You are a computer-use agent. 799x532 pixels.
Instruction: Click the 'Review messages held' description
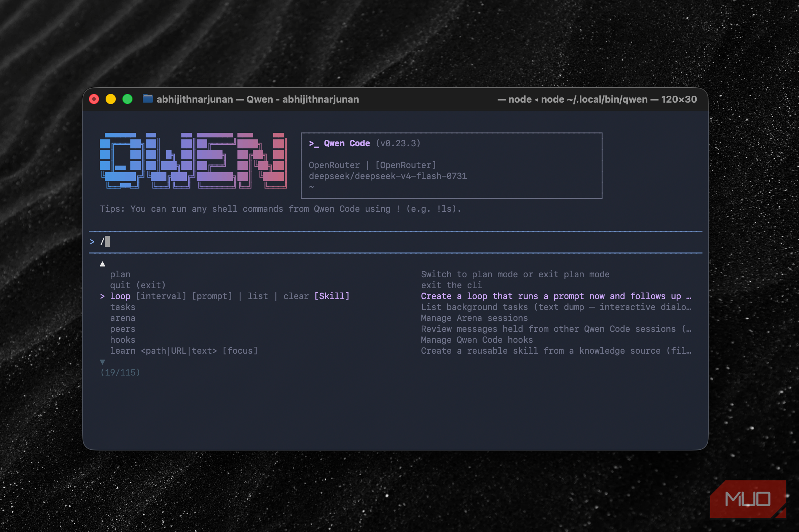pyautogui.click(x=556, y=329)
